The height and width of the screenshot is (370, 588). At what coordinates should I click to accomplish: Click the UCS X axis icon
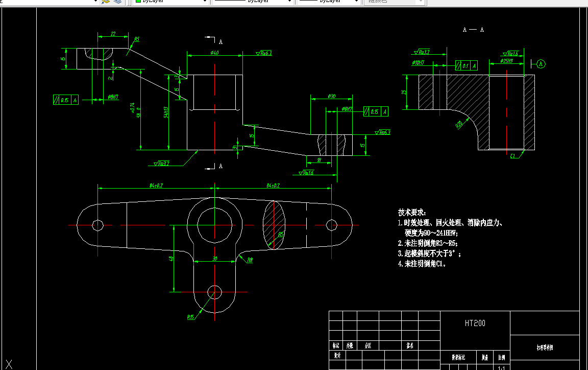click(9, 364)
